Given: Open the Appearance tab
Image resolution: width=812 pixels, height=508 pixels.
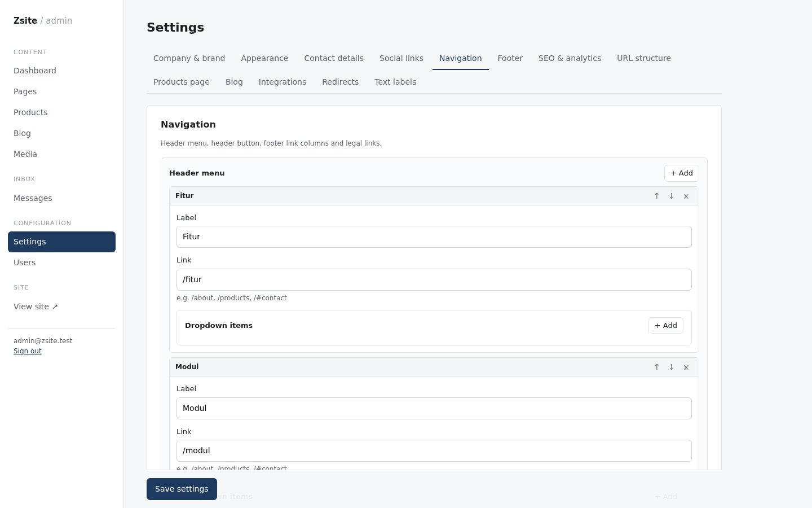Looking at the screenshot, I should pos(264,58).
